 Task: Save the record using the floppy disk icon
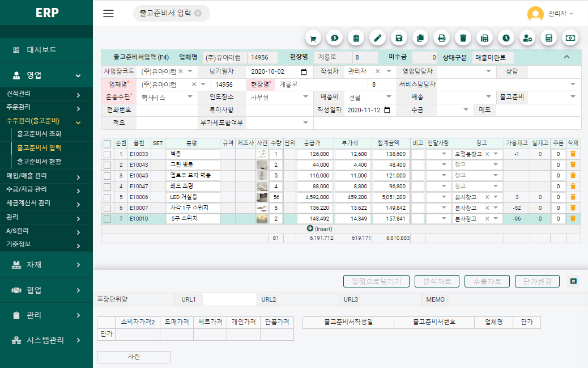pyautogui.click(x=398, y=37)
